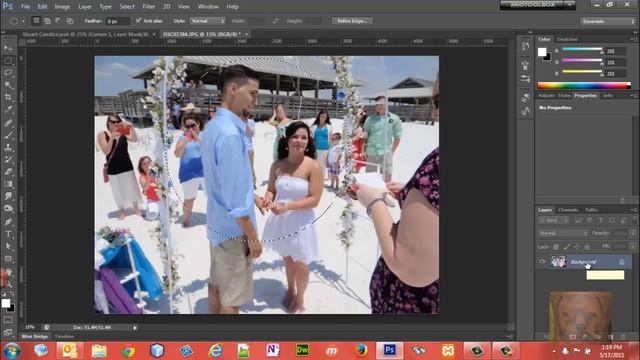
Task: Switch to the Mini Bridge tab
Action: point(35,336)
